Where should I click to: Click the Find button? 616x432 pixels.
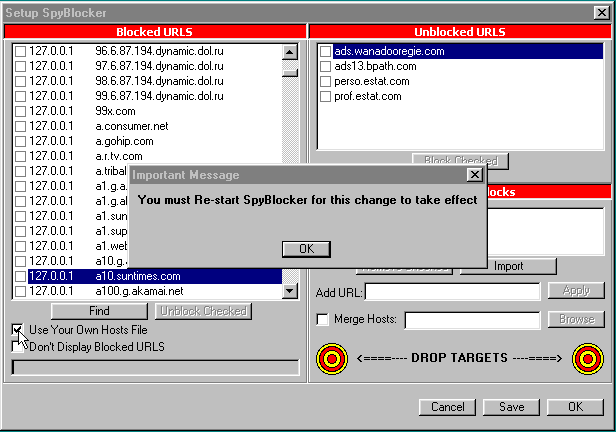99,311
